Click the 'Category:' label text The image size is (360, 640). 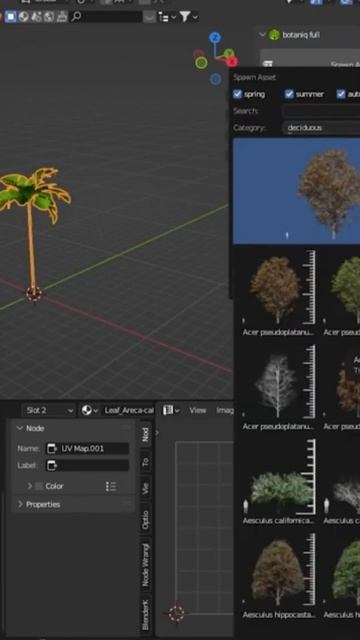(x=249, y=128)
